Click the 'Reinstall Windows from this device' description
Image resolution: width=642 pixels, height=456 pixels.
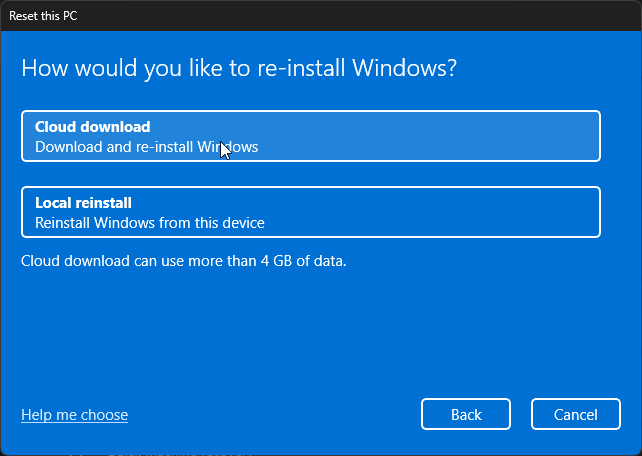click(149, 222)
